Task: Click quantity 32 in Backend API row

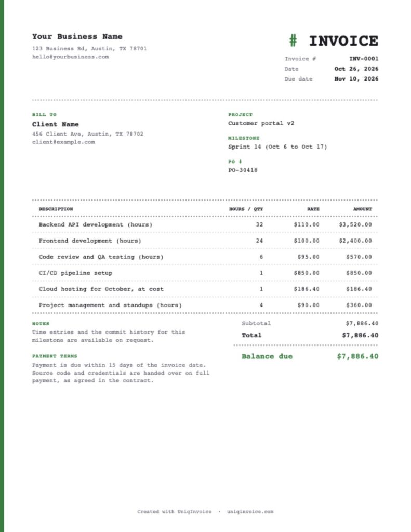Action: [x=259, y=224]
